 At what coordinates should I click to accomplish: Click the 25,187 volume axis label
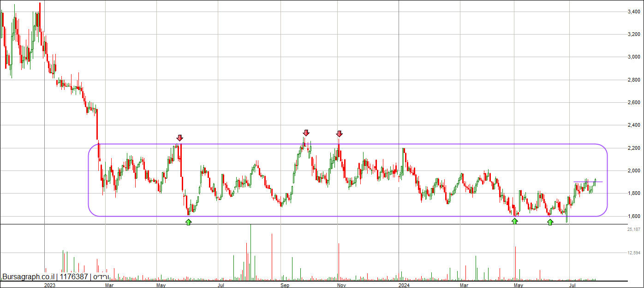(634, 229)
